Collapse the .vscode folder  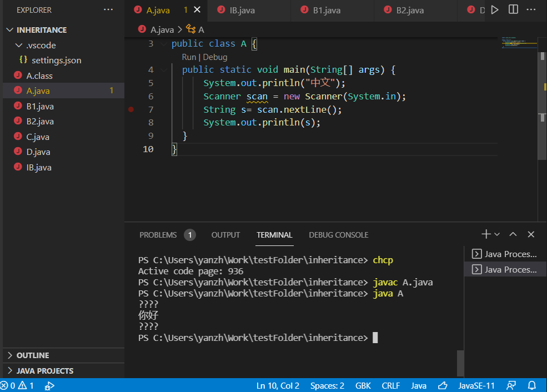pyautogui.click(x=63, y=46)
